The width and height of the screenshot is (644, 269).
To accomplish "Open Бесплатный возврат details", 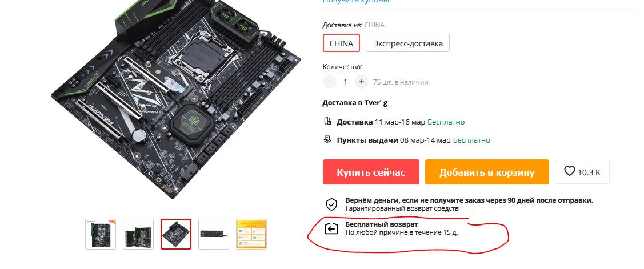I will [x=382, y=224].
